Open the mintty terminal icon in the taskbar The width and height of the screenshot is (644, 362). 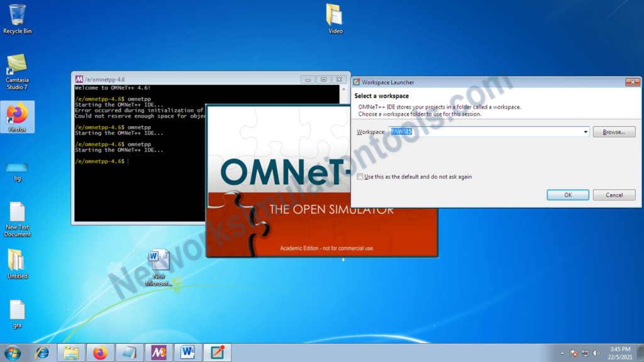[158, 352]
